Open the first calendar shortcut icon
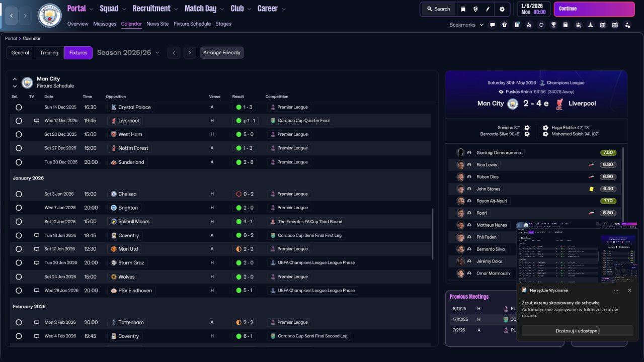This screenshot has height=362, width=644. (602, 25)
